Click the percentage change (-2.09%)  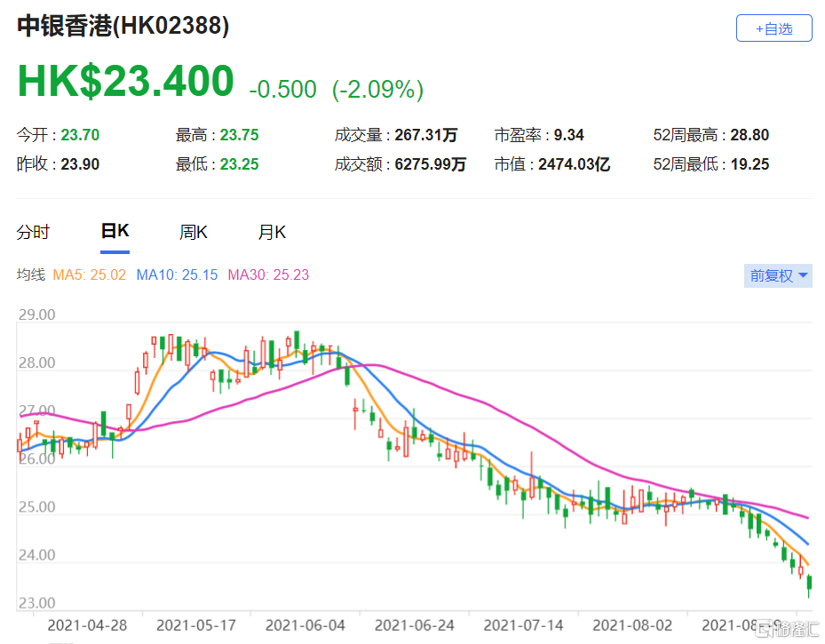[x=377, y=90]
